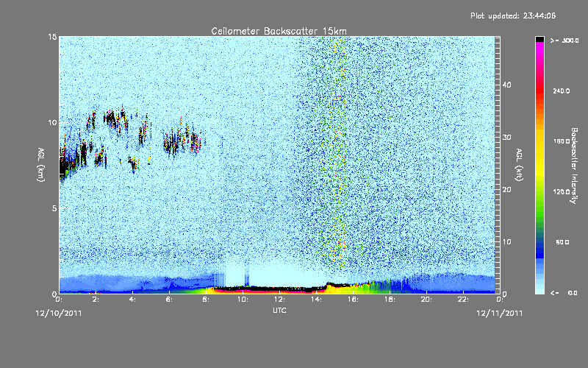Viewport: 588px width, 368px height.
Task: Click the 2: hour tick on time axis
Action: point(96,300)
